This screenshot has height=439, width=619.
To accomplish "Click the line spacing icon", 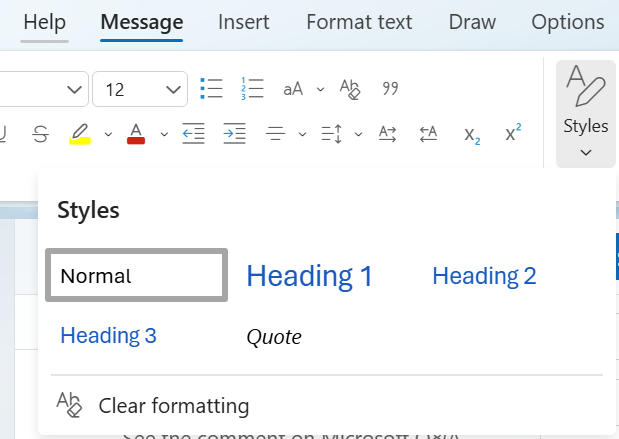I will point(332,134).
